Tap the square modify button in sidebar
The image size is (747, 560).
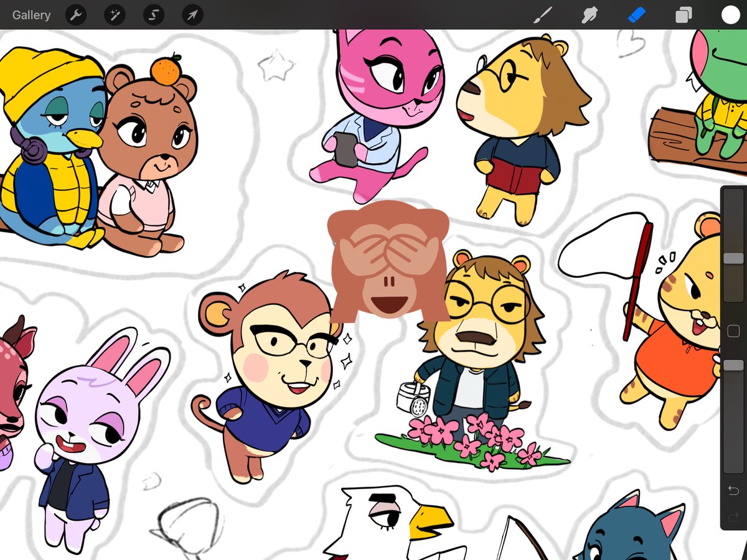pyautogui.click(x=733, y=331)
